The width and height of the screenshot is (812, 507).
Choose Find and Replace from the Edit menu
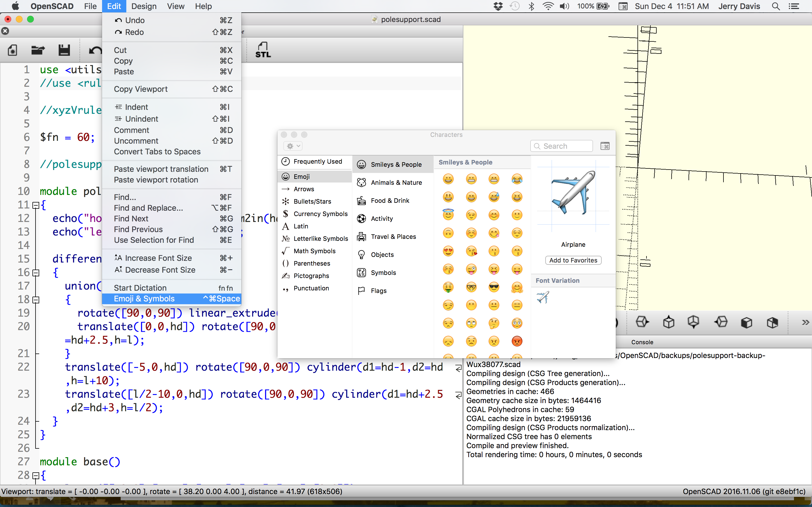[148, 208]
